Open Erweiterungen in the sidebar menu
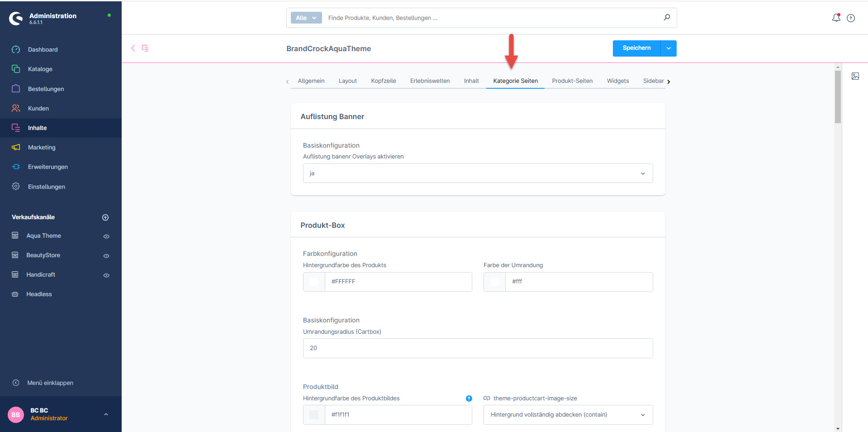The image size is (868, 432). pyautogui.click(x=47, y=167)
